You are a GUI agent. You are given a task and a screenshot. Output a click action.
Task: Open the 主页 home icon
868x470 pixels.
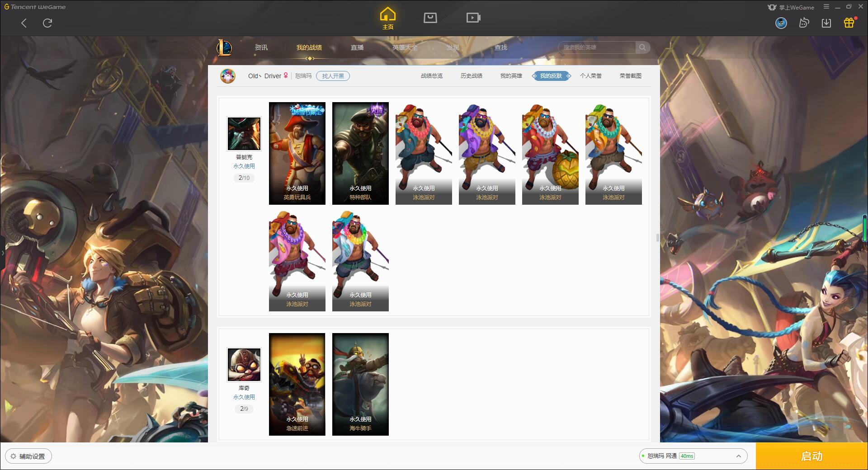tap(388, 19)
